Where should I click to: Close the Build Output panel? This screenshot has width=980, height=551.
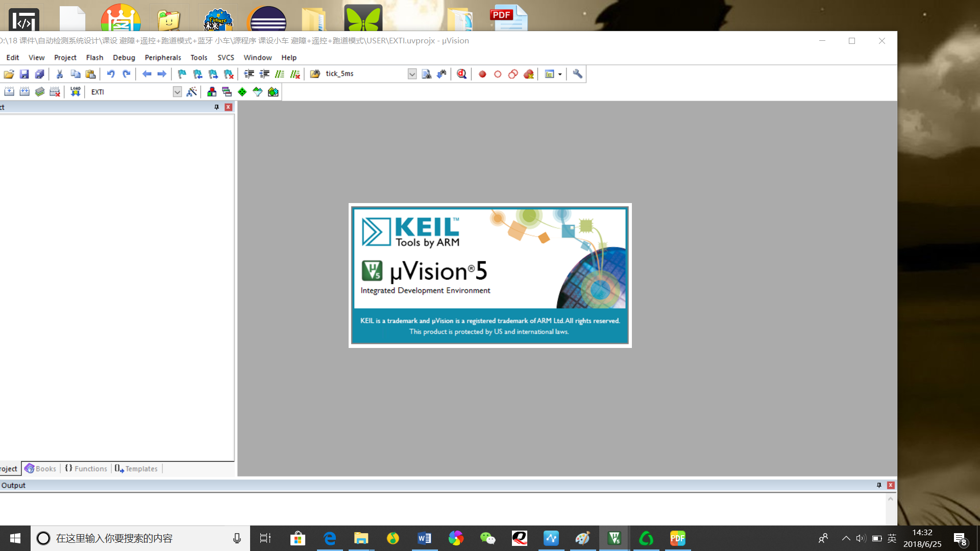coord(891,485)
